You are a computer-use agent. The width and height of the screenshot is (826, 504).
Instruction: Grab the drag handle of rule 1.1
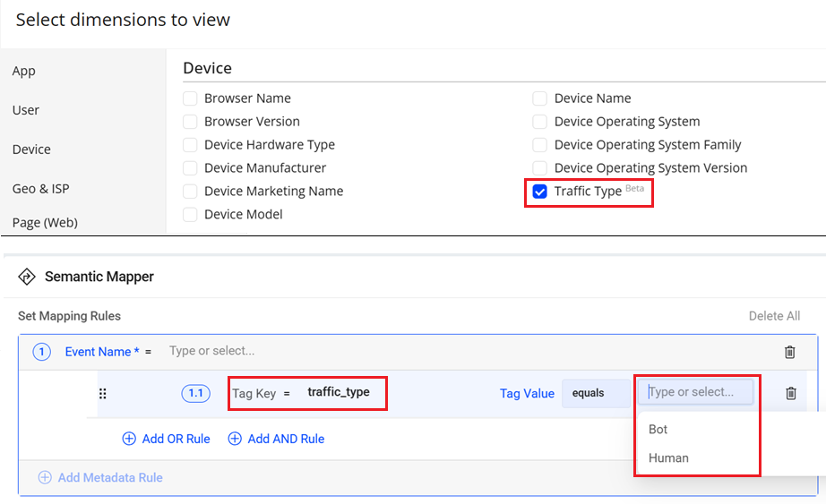[102, 393]
